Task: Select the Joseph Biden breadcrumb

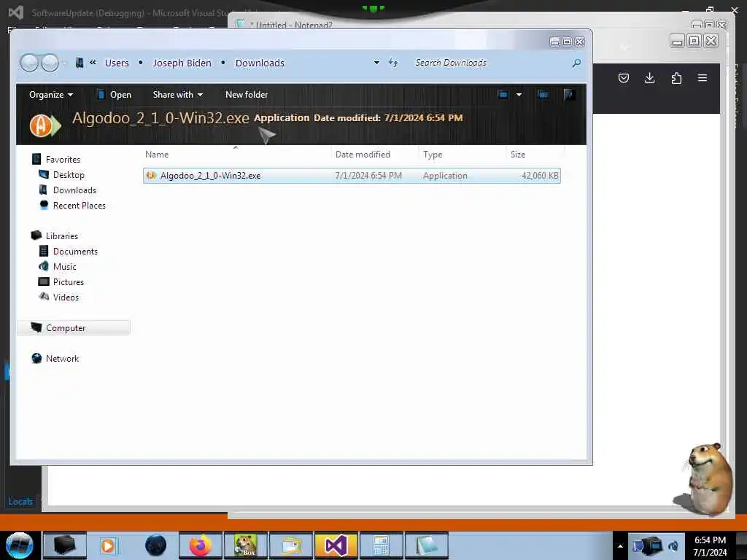Action: click(182, 63)
